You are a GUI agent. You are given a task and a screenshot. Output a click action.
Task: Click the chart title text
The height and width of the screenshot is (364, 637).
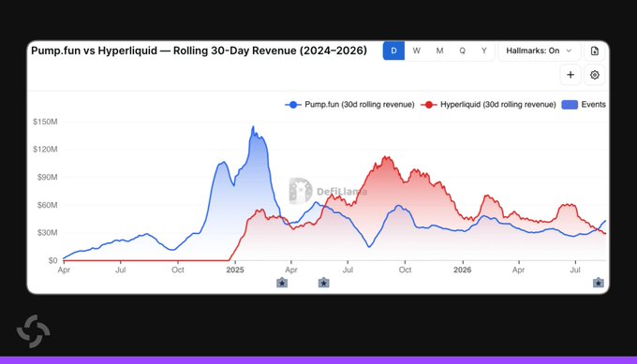pos(199,51)
